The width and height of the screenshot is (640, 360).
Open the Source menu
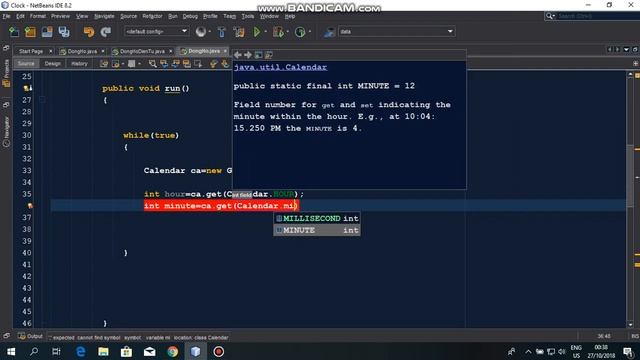(x=129, y=16)
